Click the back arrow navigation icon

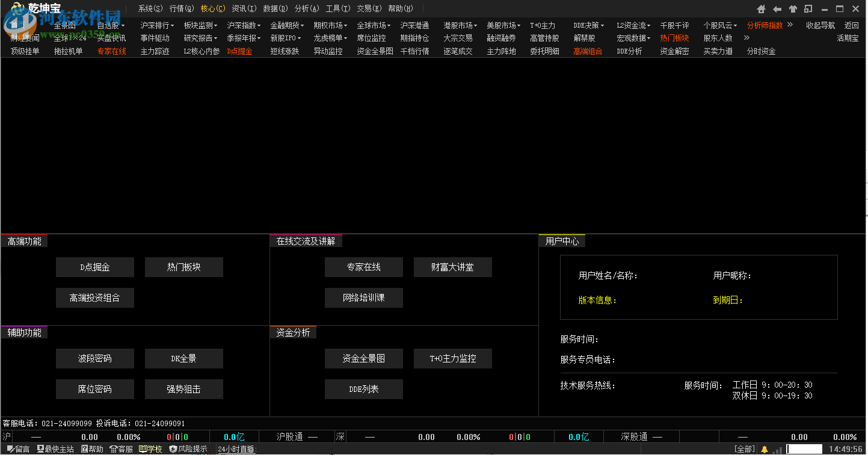click(x=777, y=9)
